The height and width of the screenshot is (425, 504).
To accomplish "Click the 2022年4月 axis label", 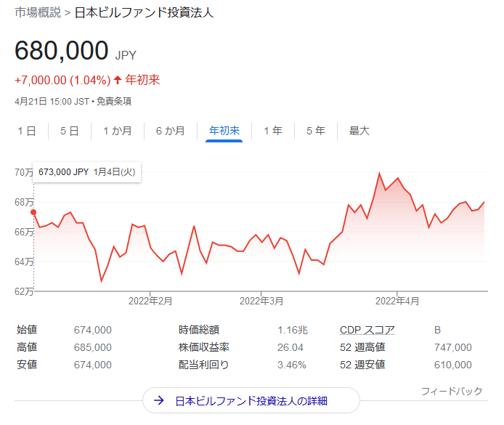I will [397, 301].
